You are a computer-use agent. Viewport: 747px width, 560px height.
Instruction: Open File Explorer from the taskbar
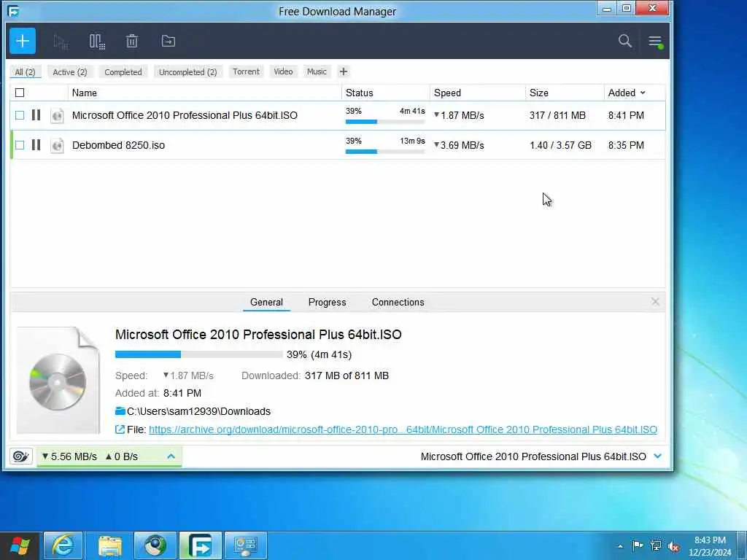point(110,545)
